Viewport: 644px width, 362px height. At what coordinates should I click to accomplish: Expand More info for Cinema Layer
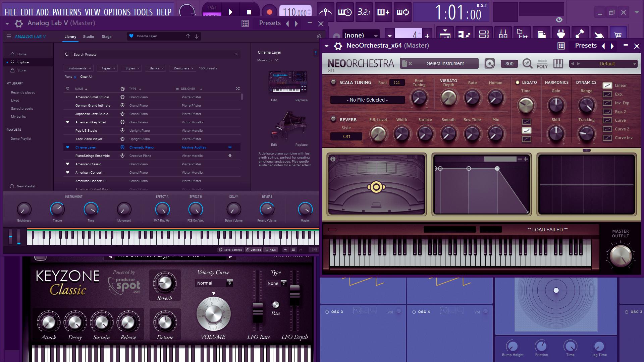(x=267, y=60)
